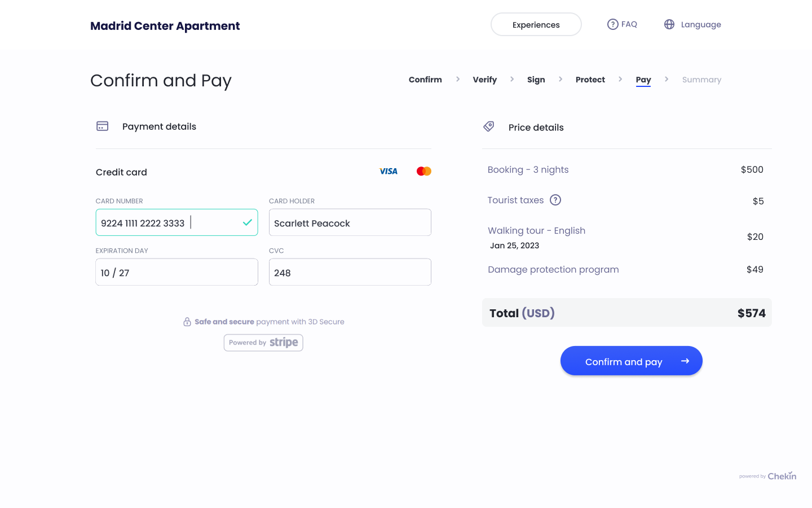This screenshot has height=508, width=812.
Task: Click the arrow on Confirm and pay button
Action: point(685,361)
